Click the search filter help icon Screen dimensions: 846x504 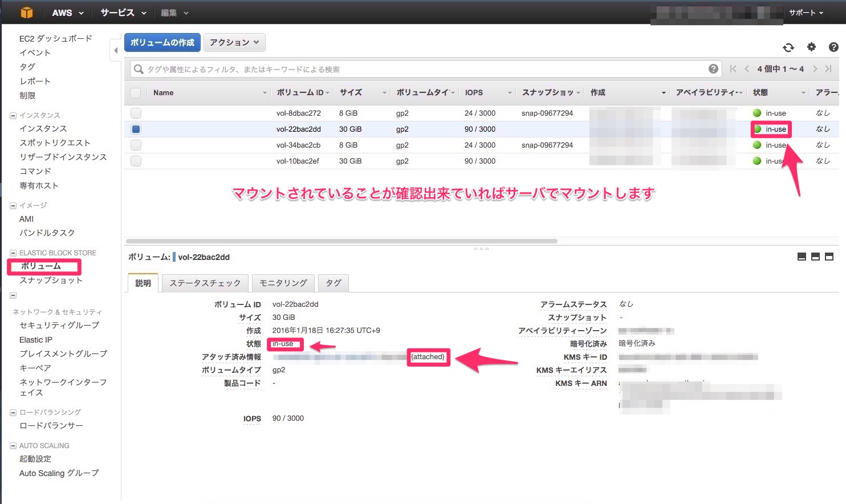pos(713,69)
